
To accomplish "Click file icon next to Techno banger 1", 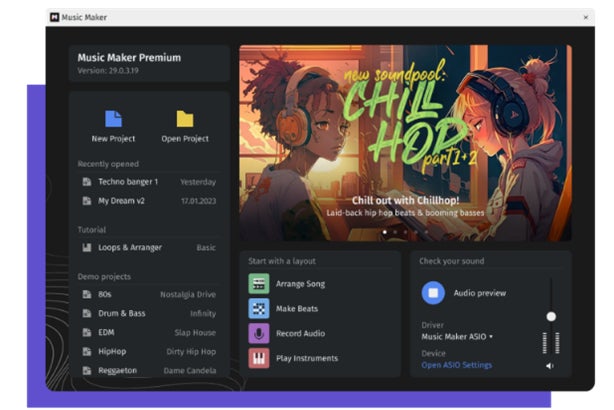I will [x=87, y=182].
